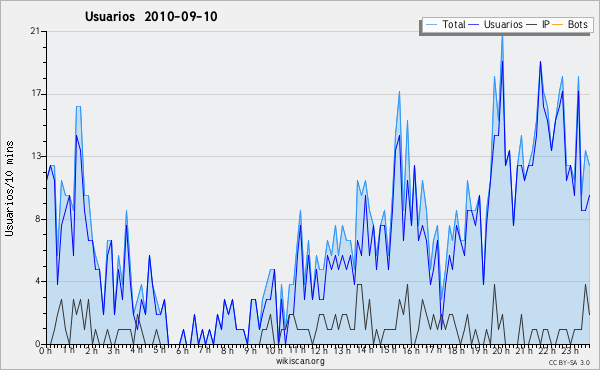Click the y-axis value 21
This screenshot has width=600, height=370.
[35, 31]
